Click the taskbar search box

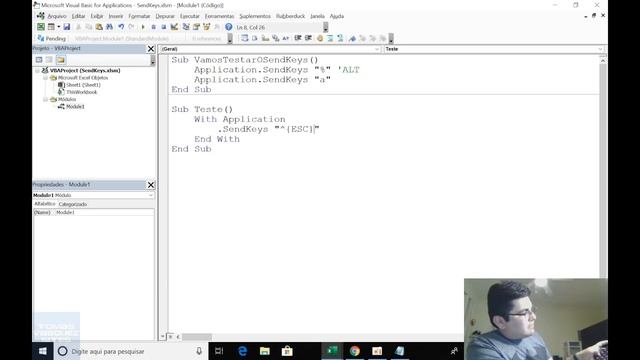click(131, 351)
